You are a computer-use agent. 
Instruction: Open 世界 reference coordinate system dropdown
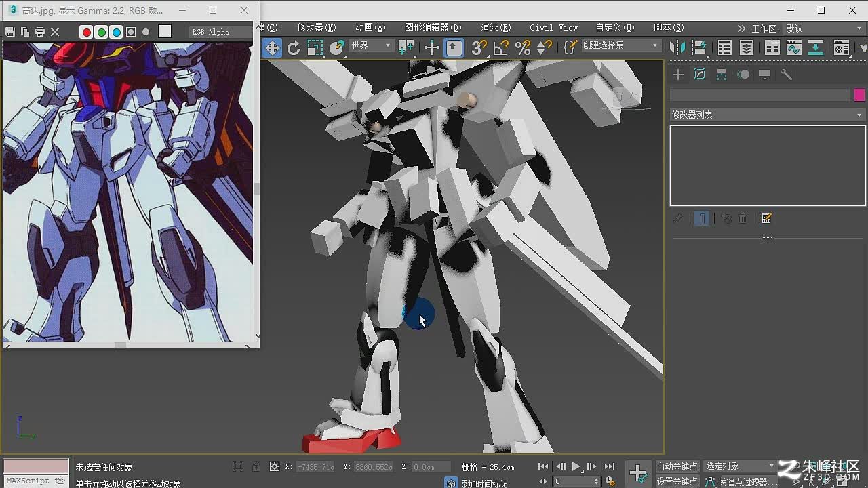(371, 45)
